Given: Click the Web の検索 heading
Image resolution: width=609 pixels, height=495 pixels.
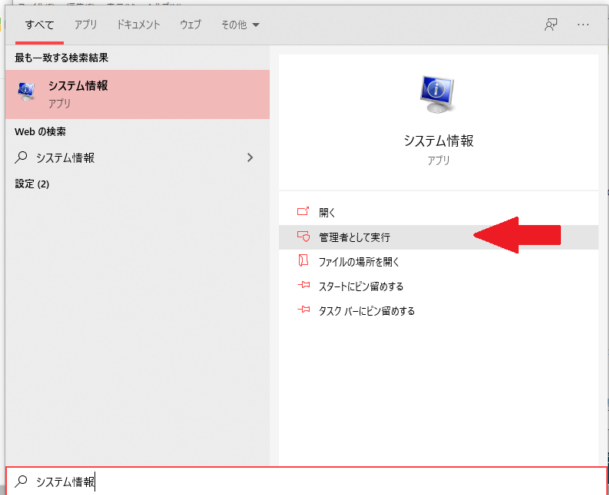Looking at the screenshot, I should 40,132.
